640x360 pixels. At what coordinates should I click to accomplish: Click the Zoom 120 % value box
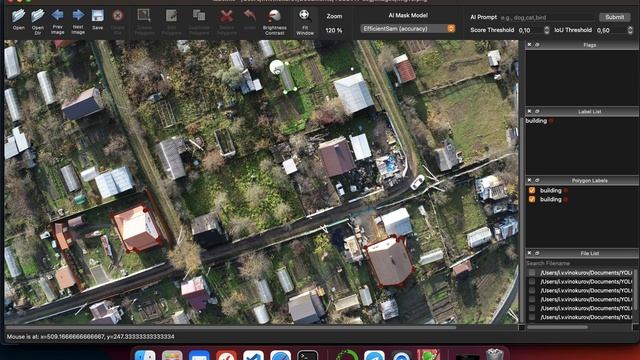click(334, 30)
